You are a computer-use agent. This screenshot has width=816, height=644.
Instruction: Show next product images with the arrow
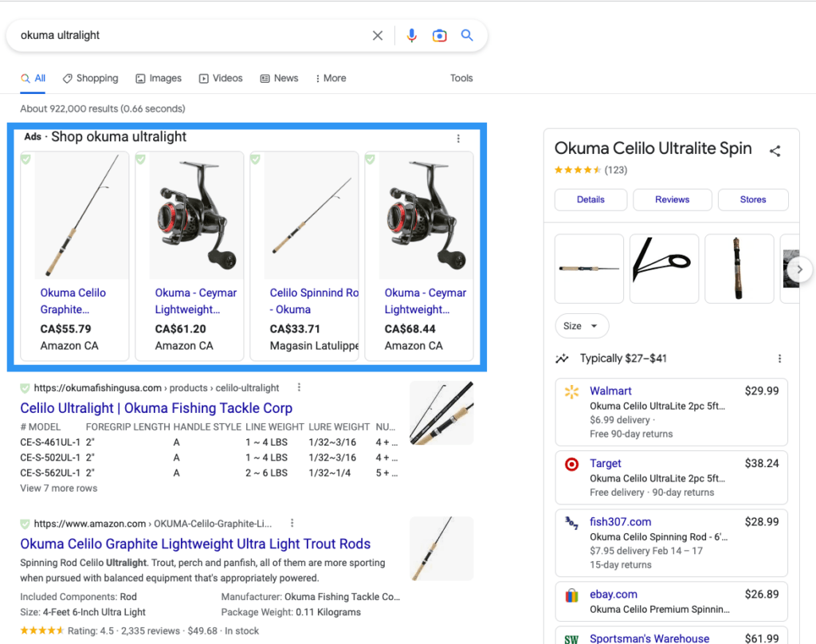point(799,269)
